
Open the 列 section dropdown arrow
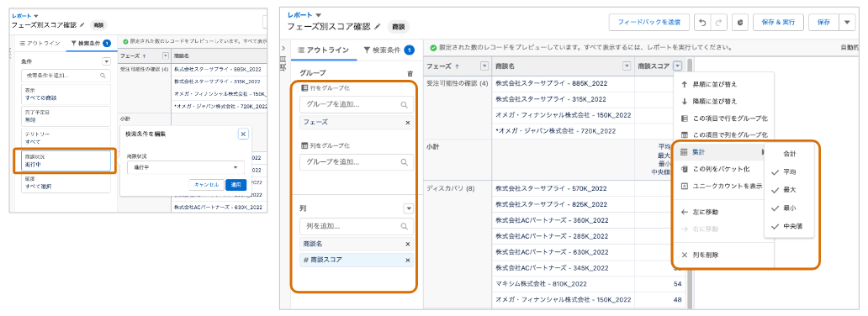click(409, 208)
